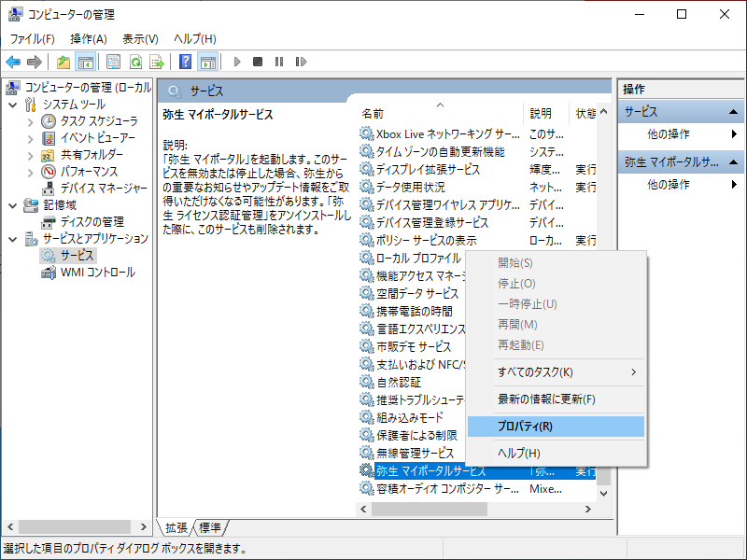747x560 pixels.
Task: Collapse the システム ツール tree node
Action: [x=13, y=105]
